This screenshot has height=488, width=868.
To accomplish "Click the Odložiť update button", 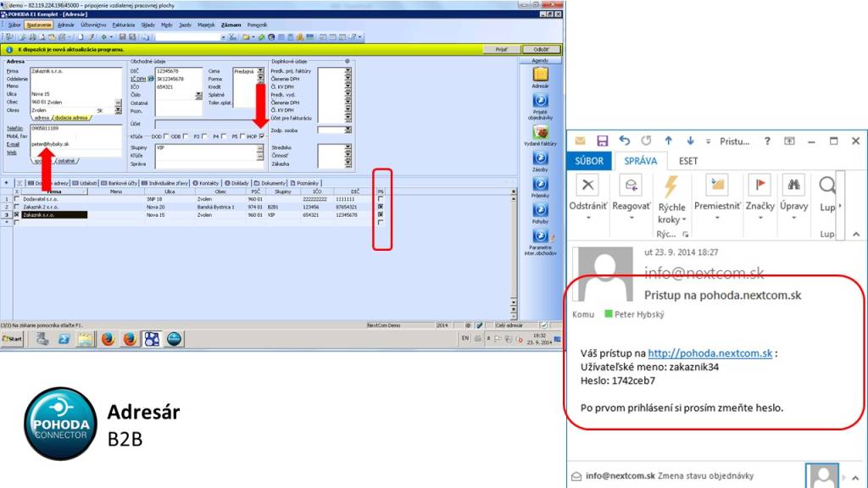I will [x=541, y=49].
